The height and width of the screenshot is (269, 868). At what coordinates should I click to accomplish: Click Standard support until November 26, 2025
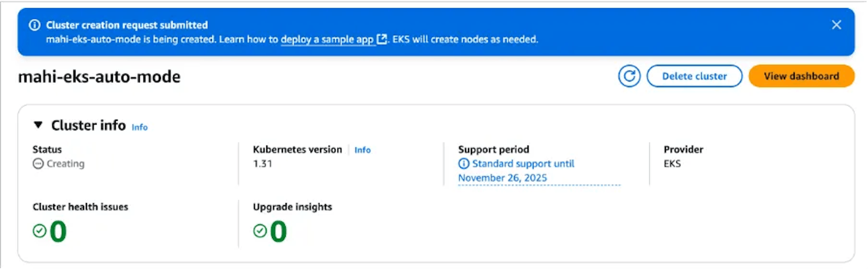point(516,171)
